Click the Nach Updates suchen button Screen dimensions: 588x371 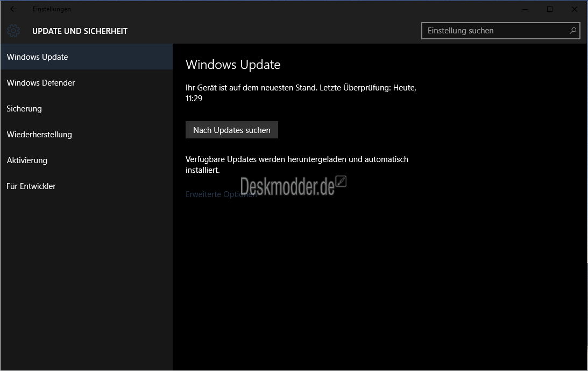point(232,130)
